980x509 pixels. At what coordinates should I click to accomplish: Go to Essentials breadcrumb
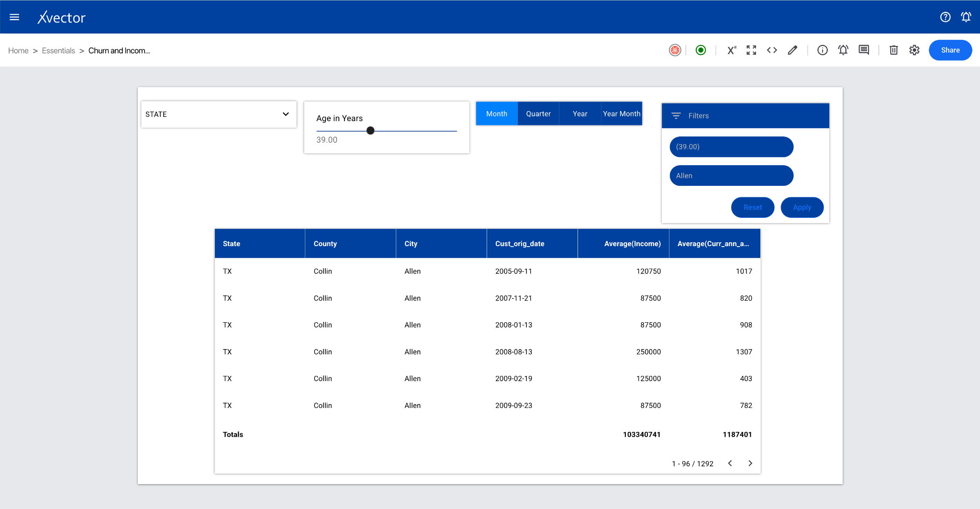(58, 51)
